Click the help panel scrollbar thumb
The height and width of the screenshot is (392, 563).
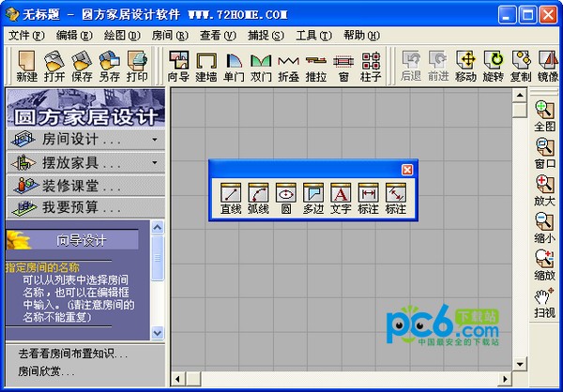[158, 258]
